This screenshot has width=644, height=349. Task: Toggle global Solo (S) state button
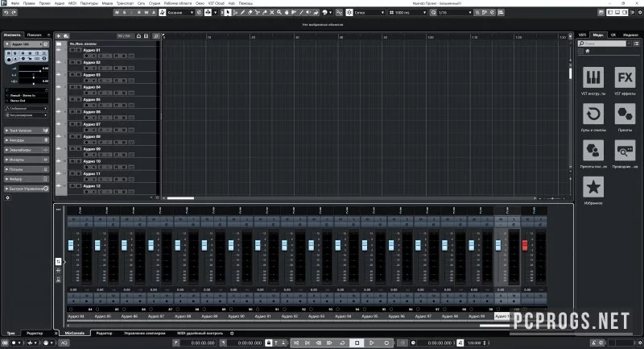click(x=125, y=13)
